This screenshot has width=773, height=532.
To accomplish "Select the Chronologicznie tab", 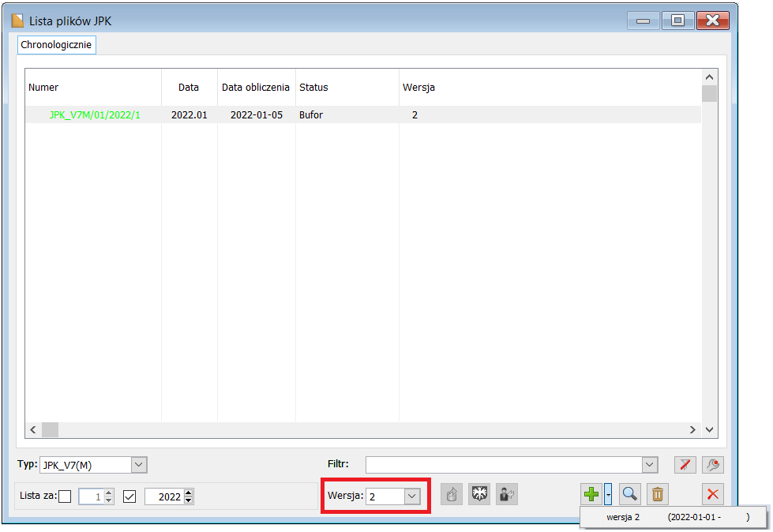I will pos(56,45).
